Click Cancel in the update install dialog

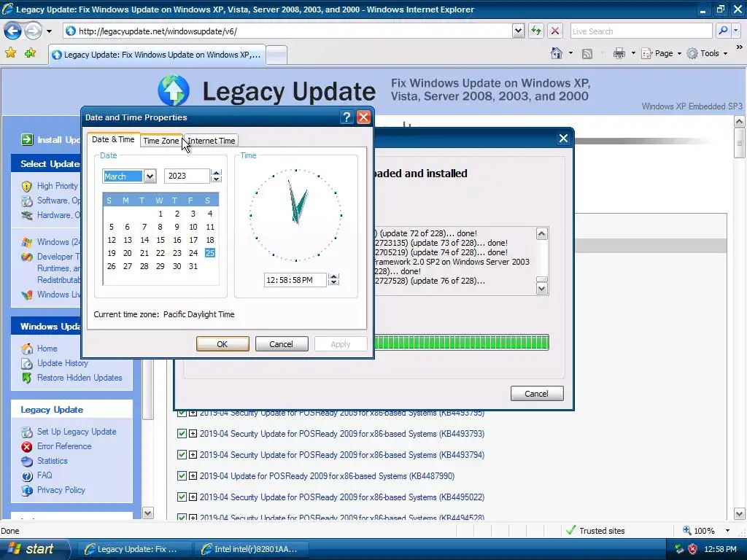tap(537, 394)
